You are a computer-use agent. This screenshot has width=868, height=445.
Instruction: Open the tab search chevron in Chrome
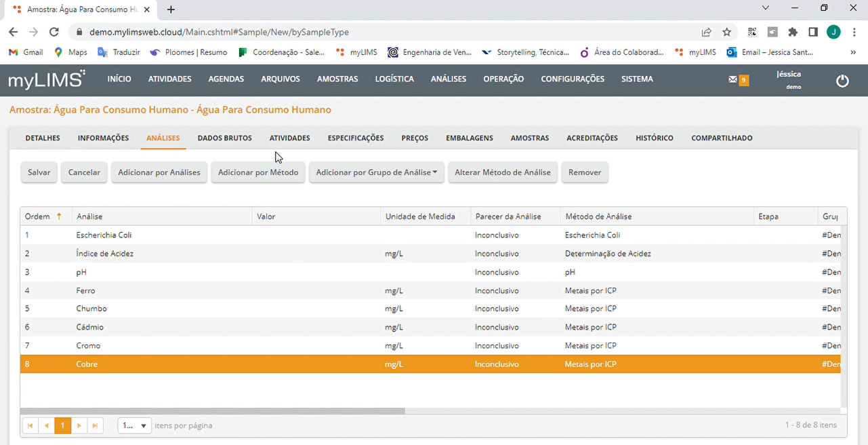point(766,8)
